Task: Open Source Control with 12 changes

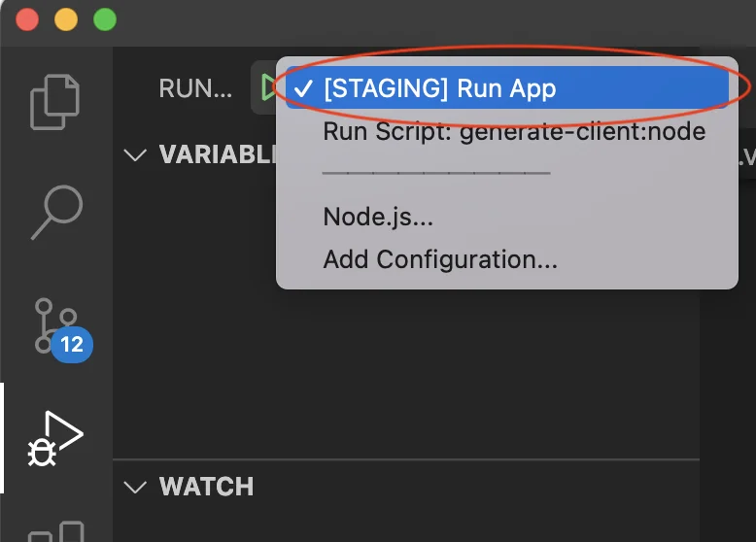Action: click(63, 330)
